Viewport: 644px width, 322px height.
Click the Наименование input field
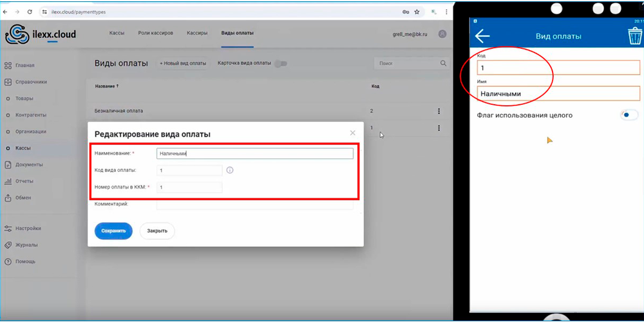pyautogui.click(x=255, y=154)
